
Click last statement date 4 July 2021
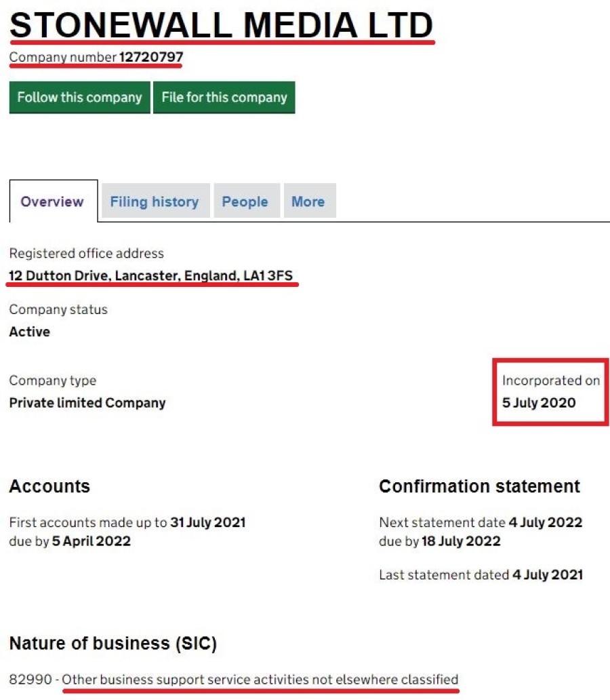tap(548, 575)
